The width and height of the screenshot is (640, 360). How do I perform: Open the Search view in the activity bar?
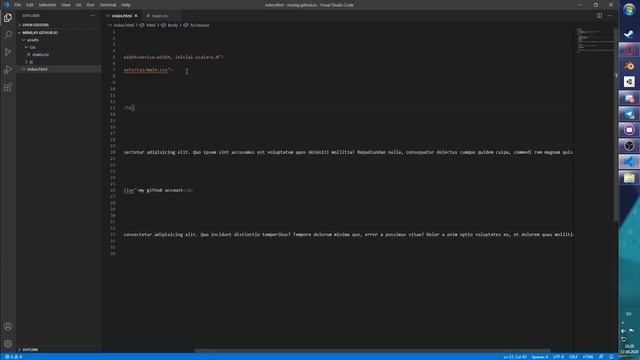pyautogui.click(x=8, y=35)
